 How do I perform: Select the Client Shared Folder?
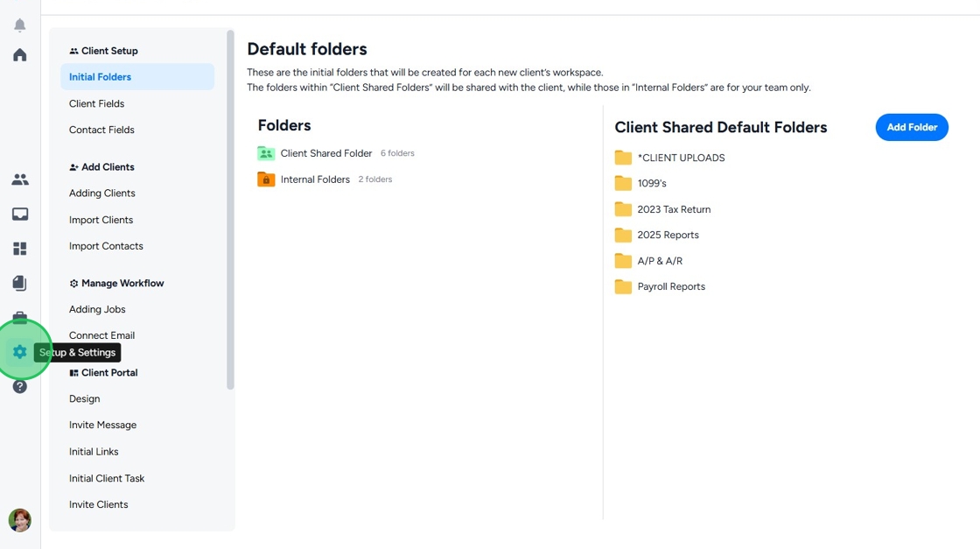coord(325,153)
